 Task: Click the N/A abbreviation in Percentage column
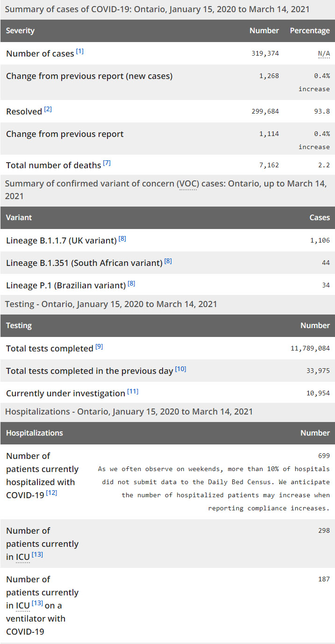[x=324, y=54]
